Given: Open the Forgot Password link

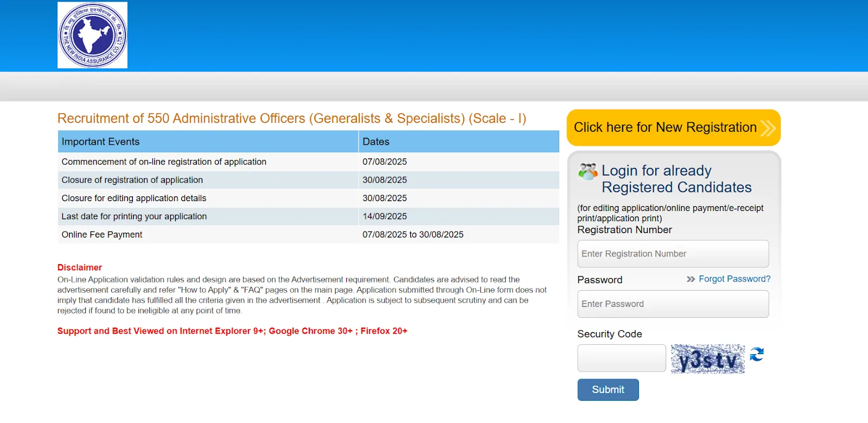Looking at the screenshot, I should pyautogui.click(x=735, y=279).
